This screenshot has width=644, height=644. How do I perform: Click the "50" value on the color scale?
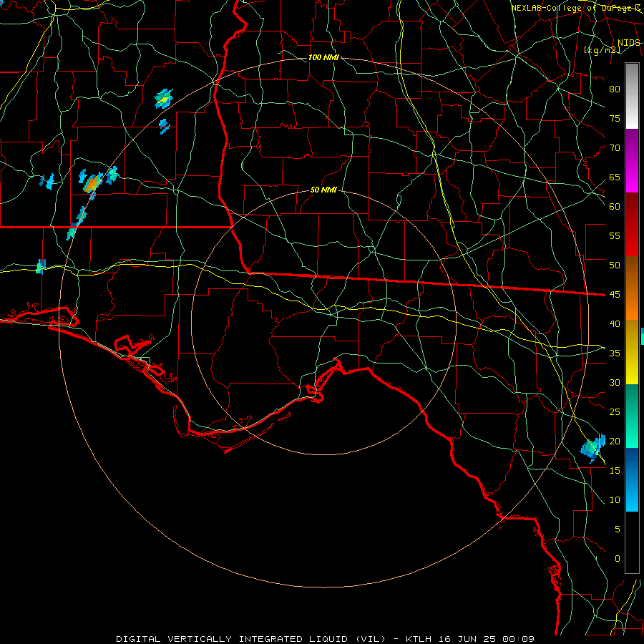pyautogui.click(x=615, y=265)
